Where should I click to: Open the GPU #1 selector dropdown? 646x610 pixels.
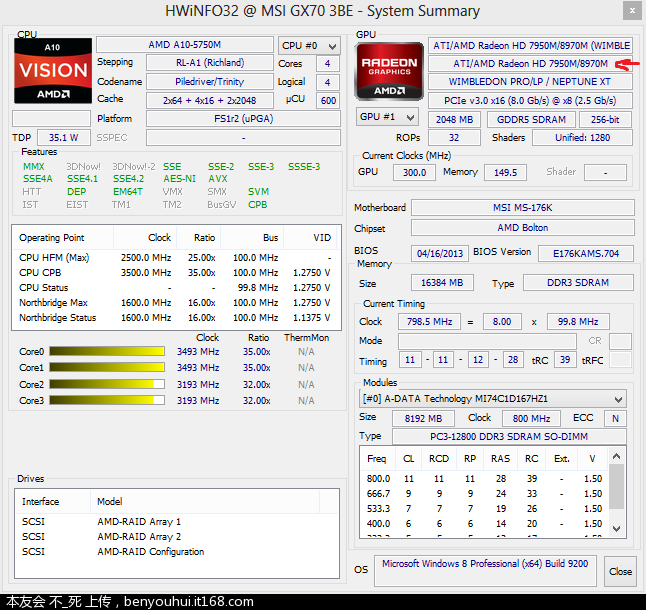pos(387,117)
